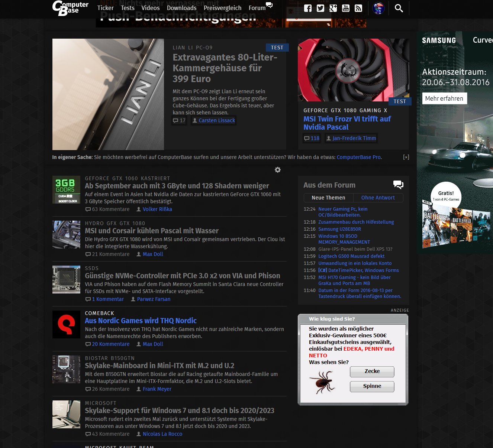Image resolution: width=493 pixels, height=448 pixels.
Task: Click the Zecke answer button
Action: (372, 371)
